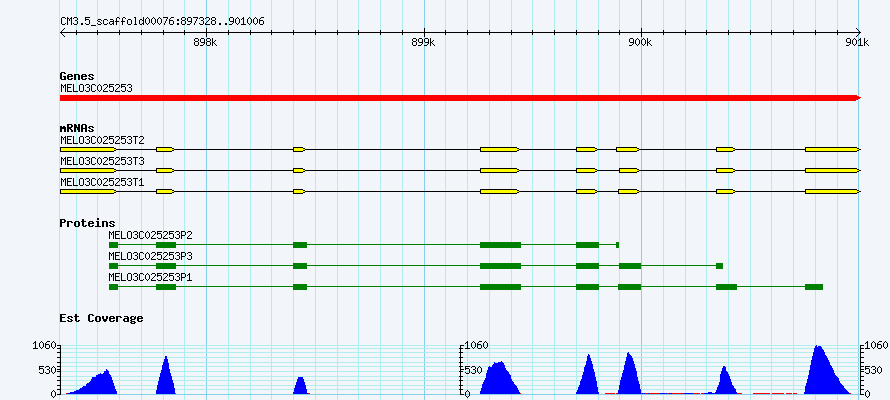Viewport: 890px width, 400px height.
Task: Click the Est Coverage track heading
Action: [x=101, y=318]
